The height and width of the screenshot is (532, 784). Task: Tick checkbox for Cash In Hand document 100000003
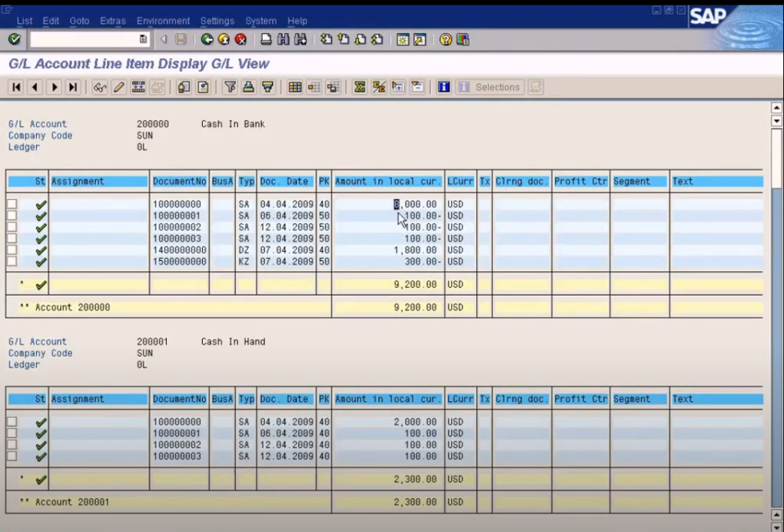tap(12, 456)
